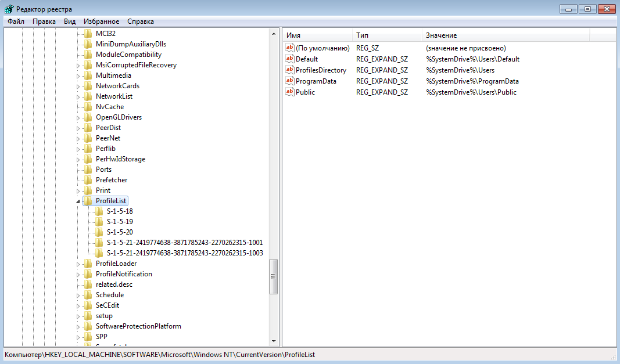Click the PeerNet folder icon
This screenshot has height=364, width=620.
[88, 138]
